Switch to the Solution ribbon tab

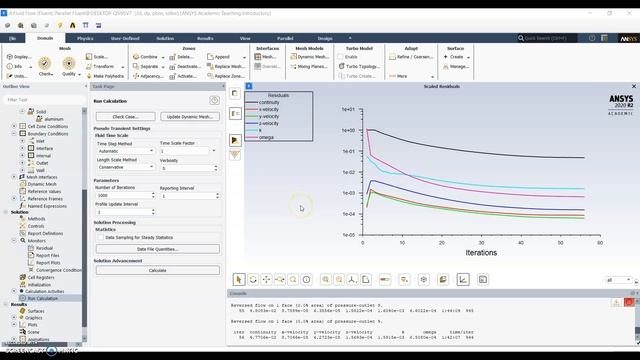coord(165,38)
